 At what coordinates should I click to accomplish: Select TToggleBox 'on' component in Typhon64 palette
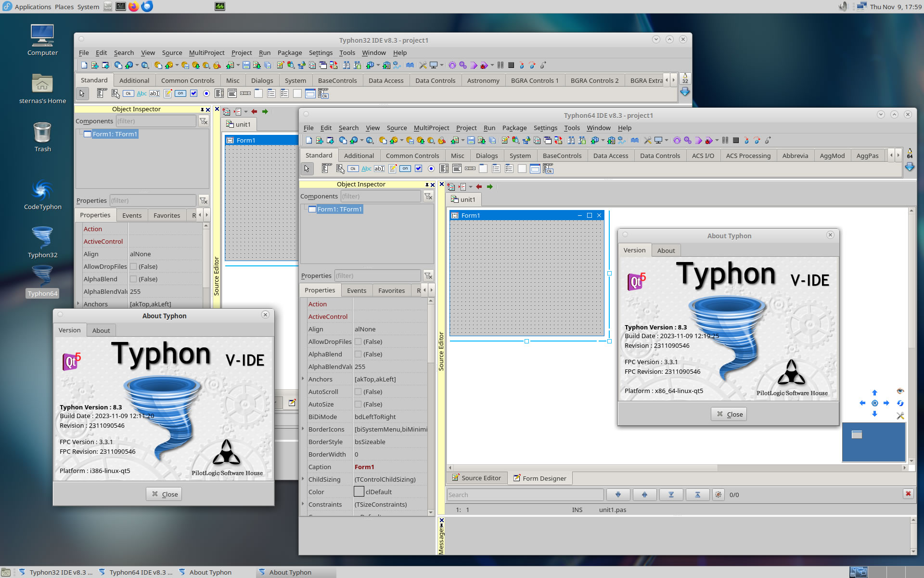coord(405,169)
